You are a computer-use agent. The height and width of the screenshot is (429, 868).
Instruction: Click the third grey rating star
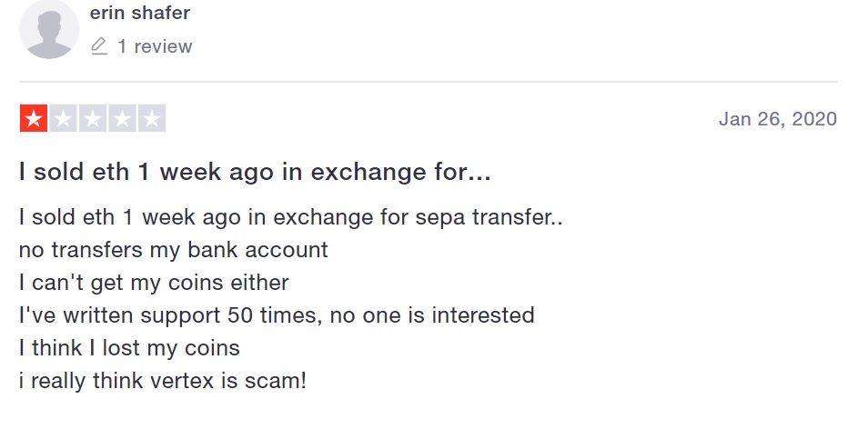(93, 118)
